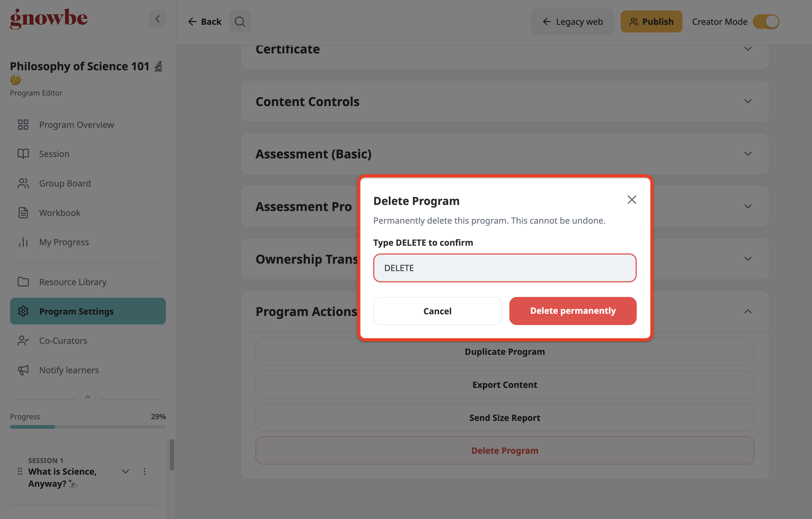Toggle the Creator Mode switch
Screen dimensions: 812x519
tap(766, 21)
